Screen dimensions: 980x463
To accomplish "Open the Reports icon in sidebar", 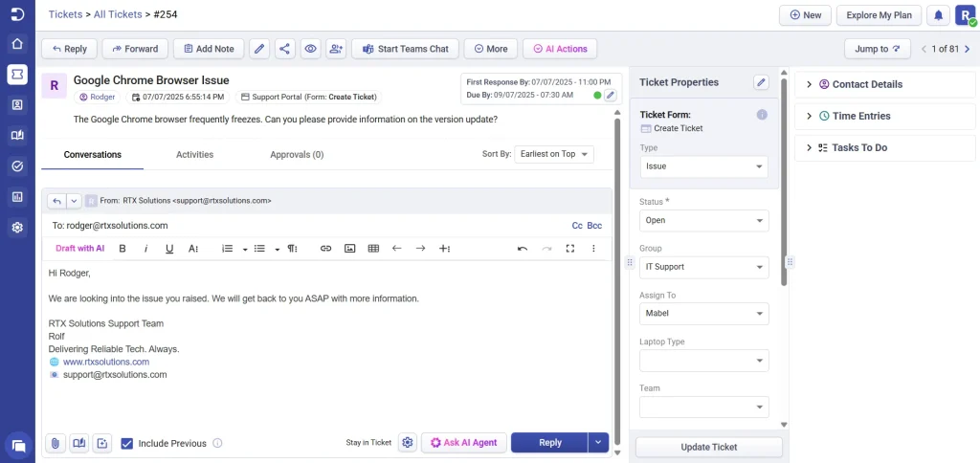I will (x=17, y=197).
